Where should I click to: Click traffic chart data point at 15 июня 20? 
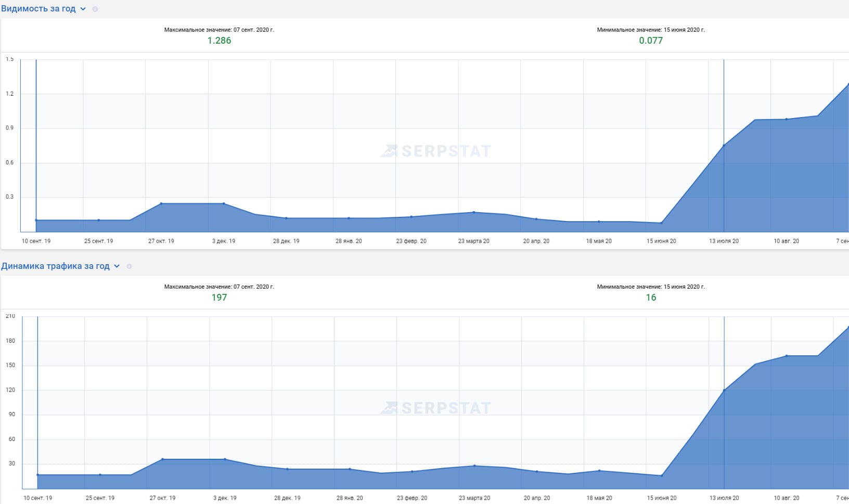(x=662, y=475)
